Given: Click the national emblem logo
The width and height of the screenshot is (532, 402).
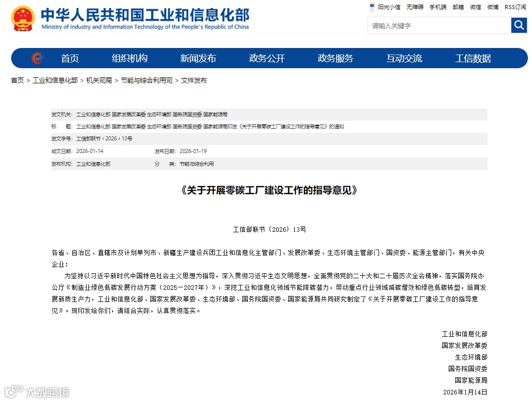Looking at the screenshot, I should pos(22,19).
